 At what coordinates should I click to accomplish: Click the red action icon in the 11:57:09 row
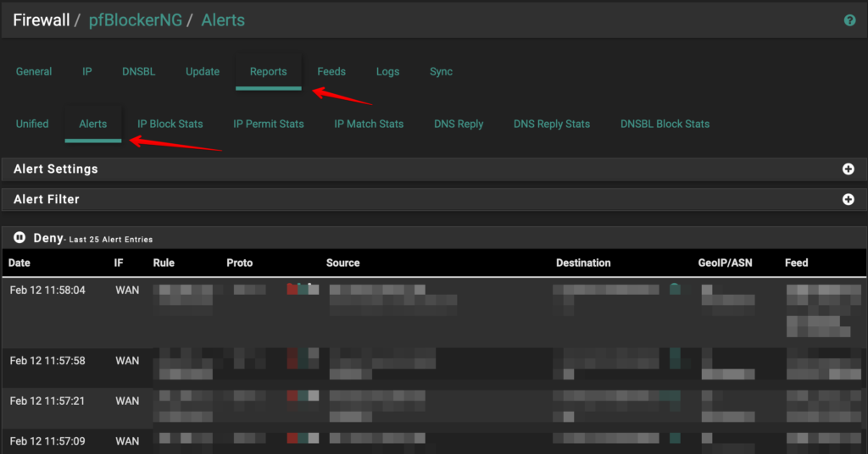click(292, 438)
